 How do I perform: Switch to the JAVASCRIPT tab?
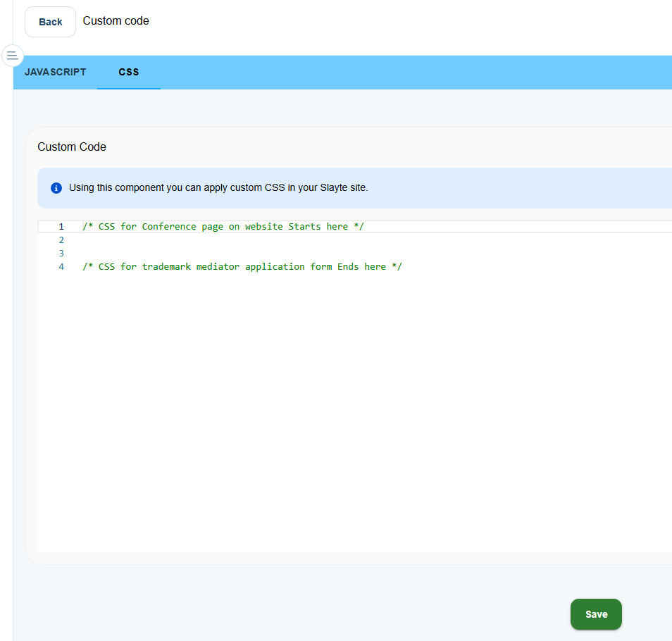tap(55, 72)
